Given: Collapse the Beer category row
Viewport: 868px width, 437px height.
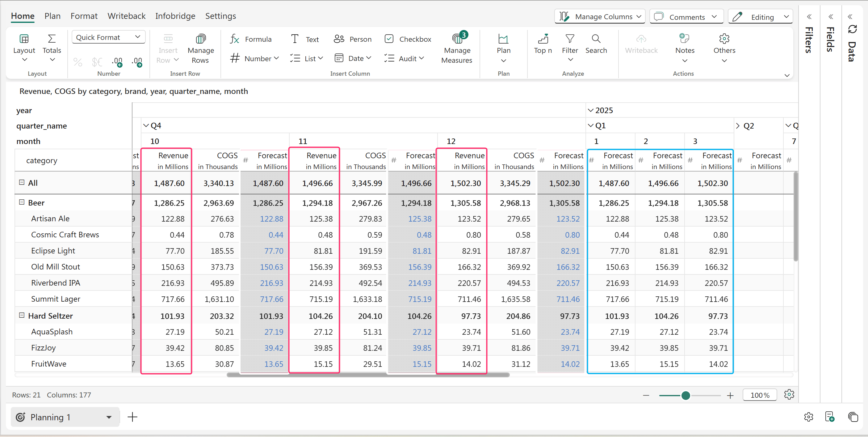Looking at the screenshot, I should [x=22, y=202].
